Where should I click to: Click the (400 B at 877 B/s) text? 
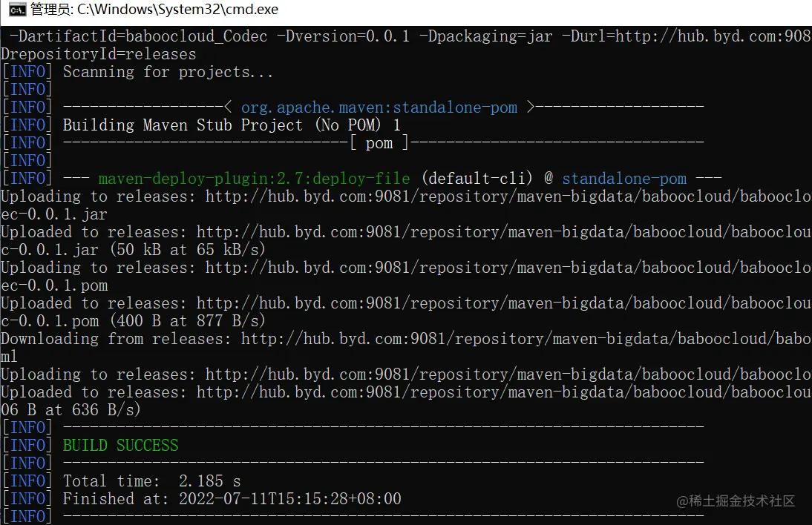pos(188,320)
